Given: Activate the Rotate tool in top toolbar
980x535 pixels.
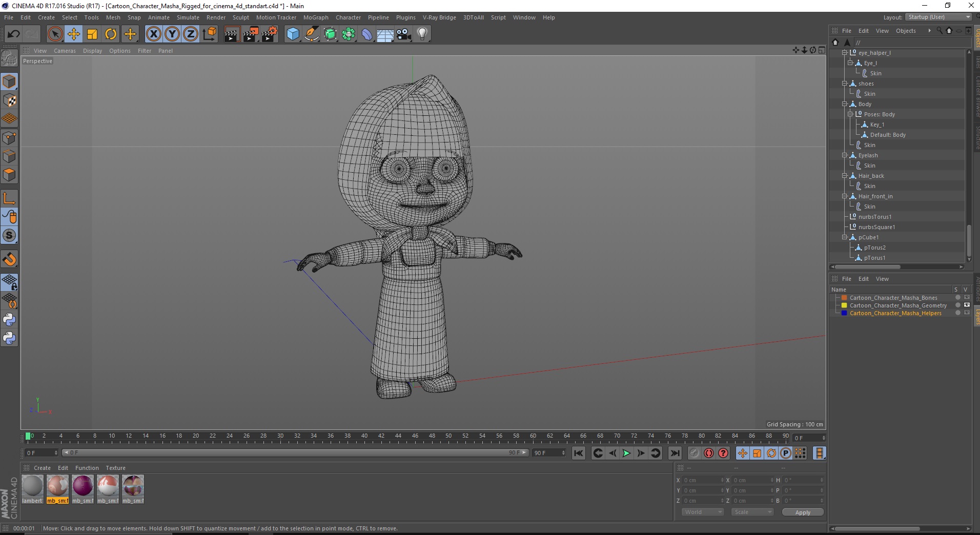Looking at the screenshot, I should tap(111, 34).
